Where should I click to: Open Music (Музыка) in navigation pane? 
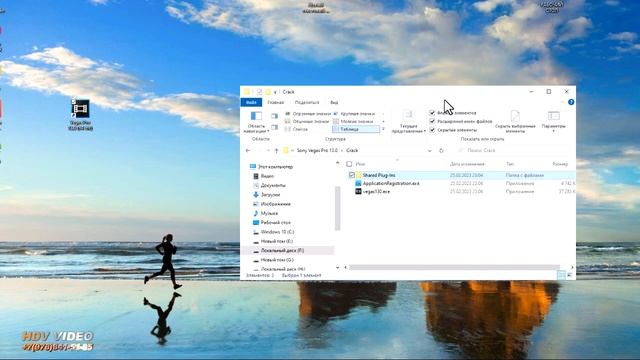coord(269,213)
